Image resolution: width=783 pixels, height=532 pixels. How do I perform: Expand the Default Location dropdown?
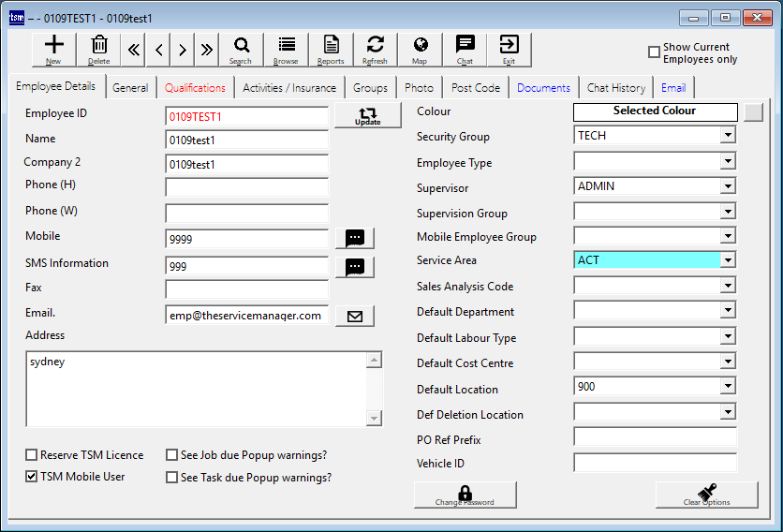click(x=727, y=386)
